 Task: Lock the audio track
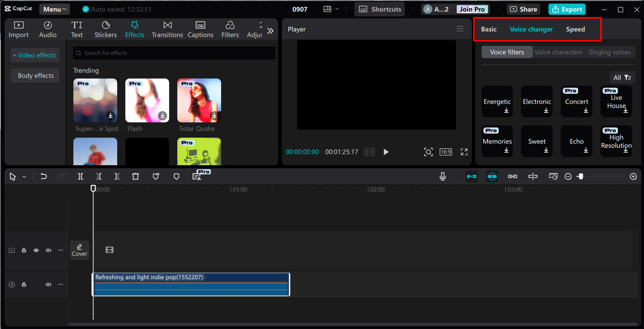tap(24, 284)
